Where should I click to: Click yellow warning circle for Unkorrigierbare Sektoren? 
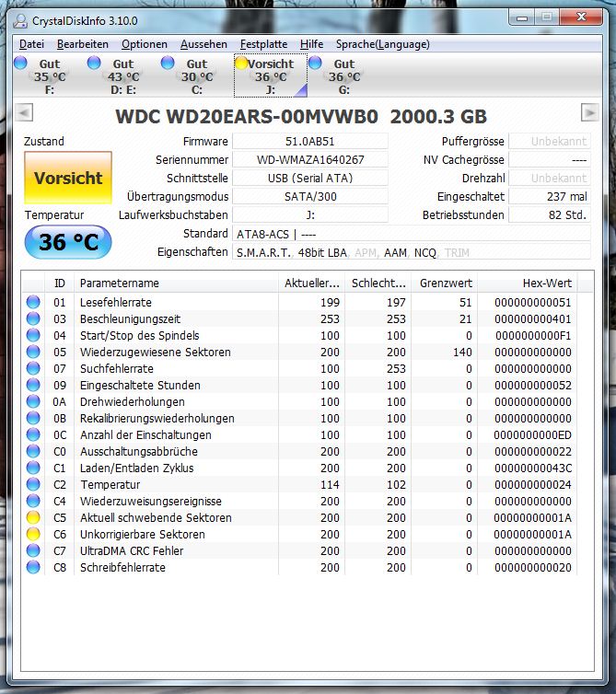[33, 534]
